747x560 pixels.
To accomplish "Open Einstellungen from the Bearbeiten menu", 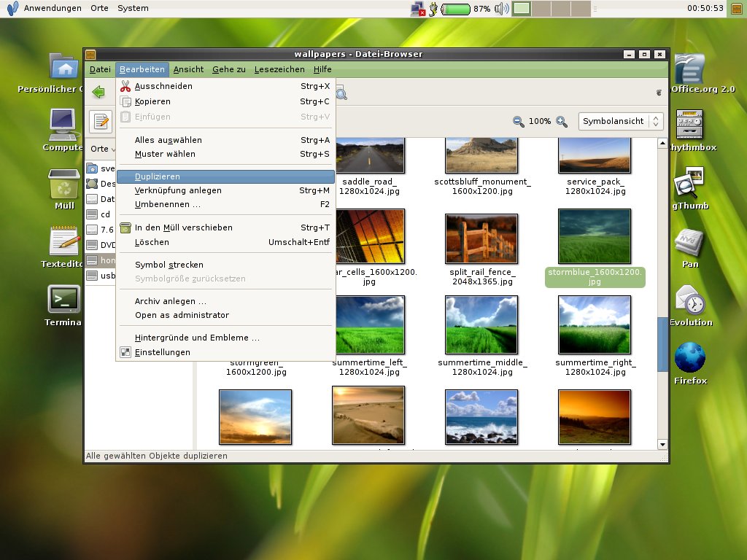I will 225,352.
